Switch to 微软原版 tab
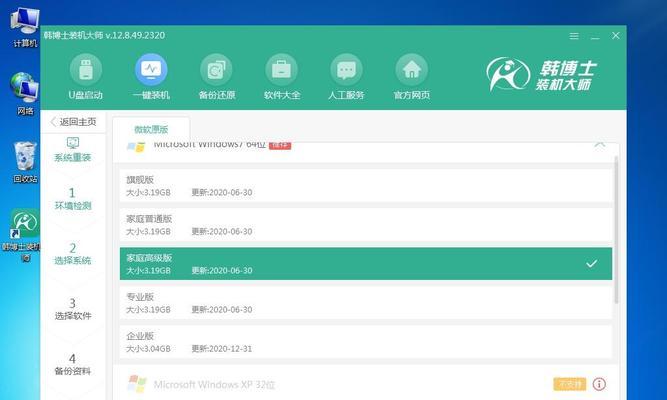This screenshot has height=400, width=667. pyautogui.click(x=151, y=129)
